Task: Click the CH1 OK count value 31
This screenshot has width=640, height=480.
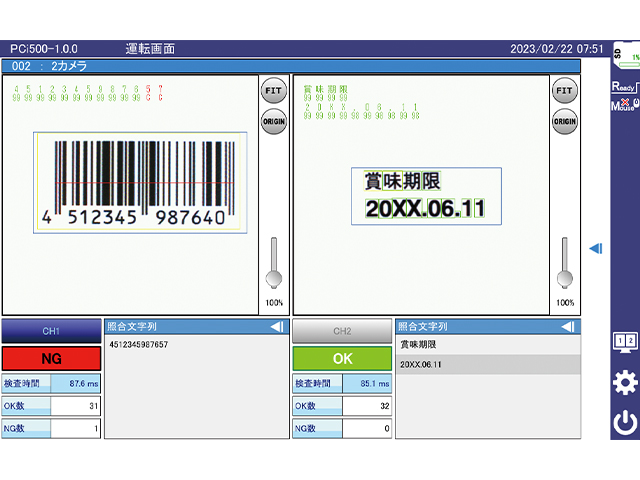Action: click(x=76, y=406)
